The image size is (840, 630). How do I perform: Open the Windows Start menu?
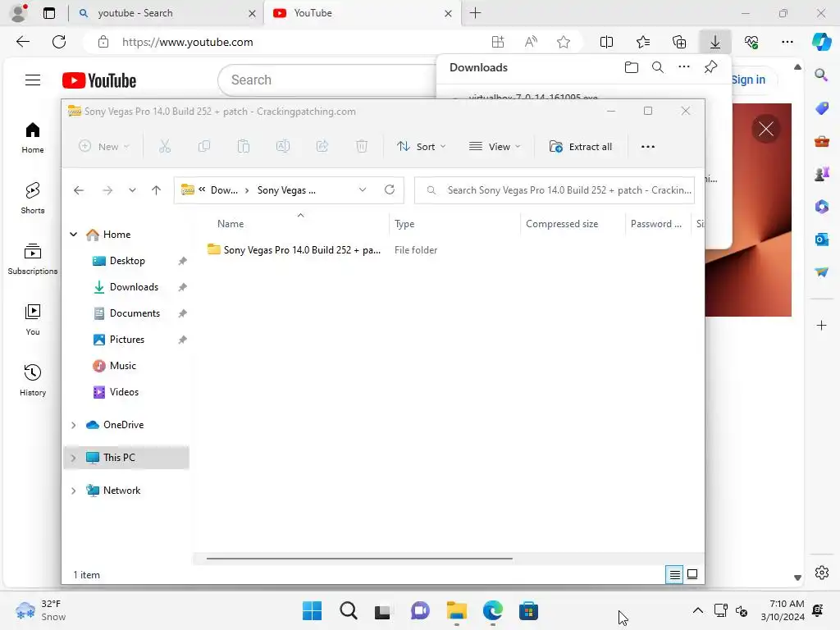click(x=312, y=610)
